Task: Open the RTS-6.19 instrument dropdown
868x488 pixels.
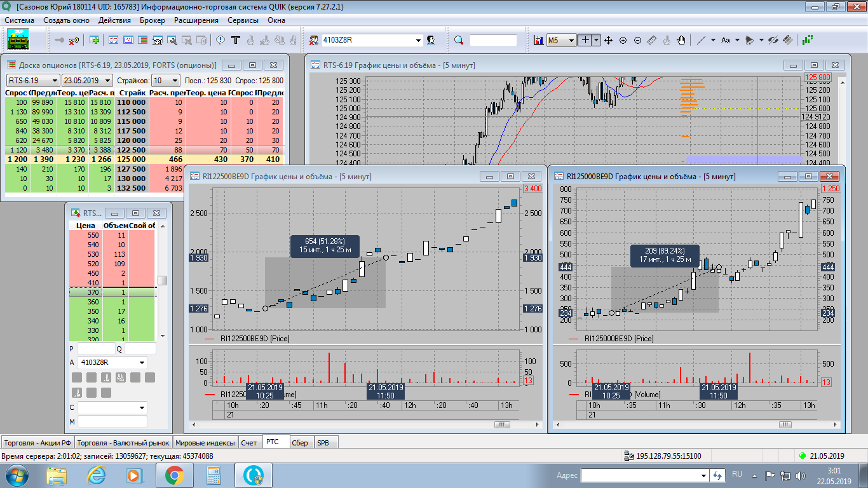Action: click(x=32, y=81)
